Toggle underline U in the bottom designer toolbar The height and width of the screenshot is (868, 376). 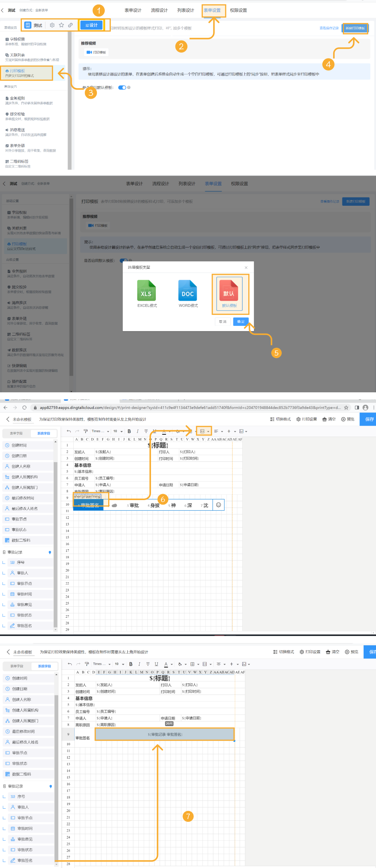pos(156,664)
